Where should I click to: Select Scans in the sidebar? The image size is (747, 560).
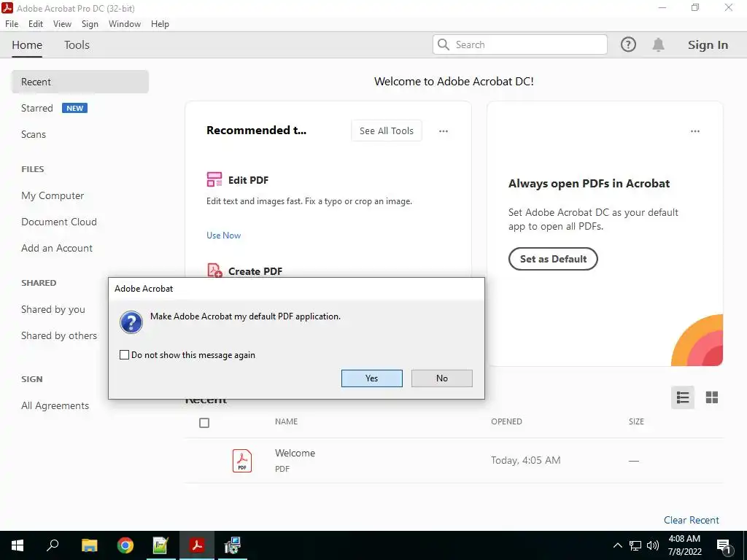(x=34, y=134)
